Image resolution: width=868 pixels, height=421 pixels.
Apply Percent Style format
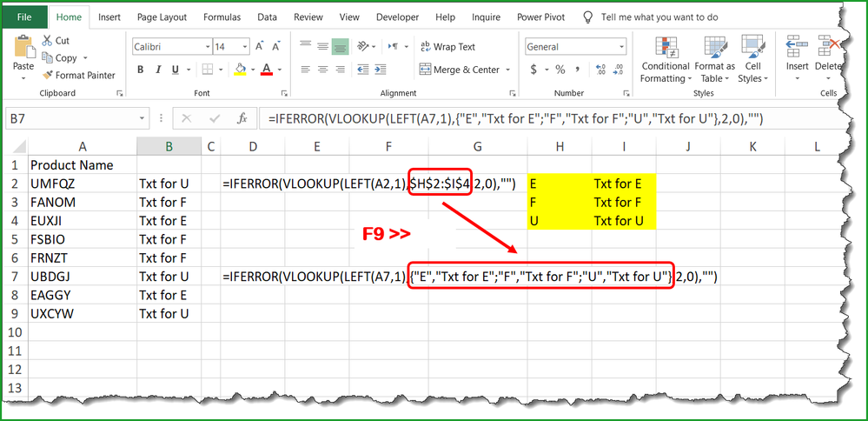[x=560, y=70]
